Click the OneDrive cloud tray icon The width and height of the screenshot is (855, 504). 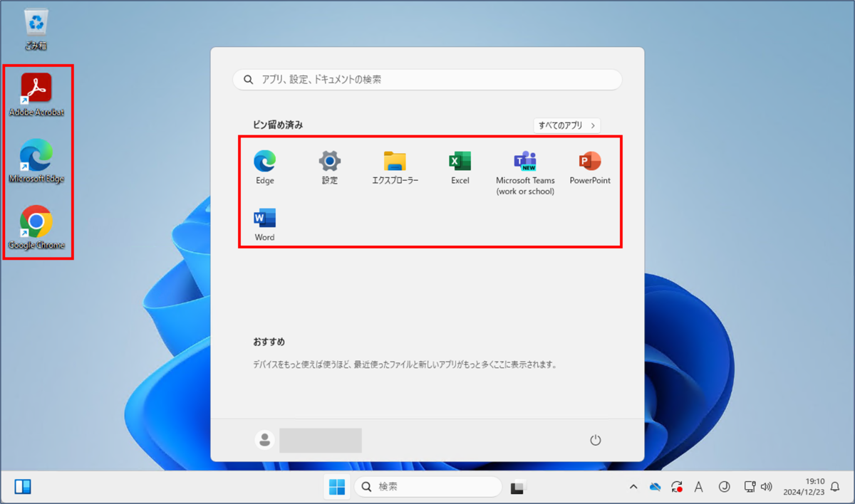(655, 487)
